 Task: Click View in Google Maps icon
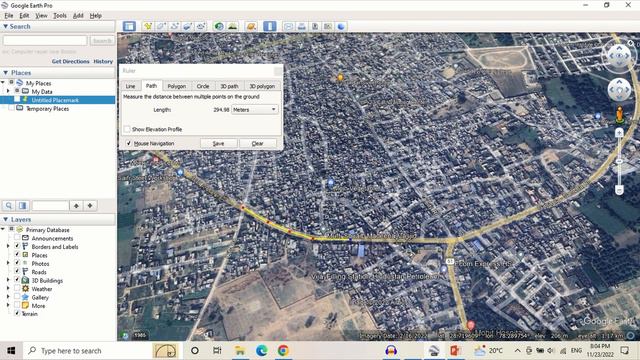click(328, 27)
